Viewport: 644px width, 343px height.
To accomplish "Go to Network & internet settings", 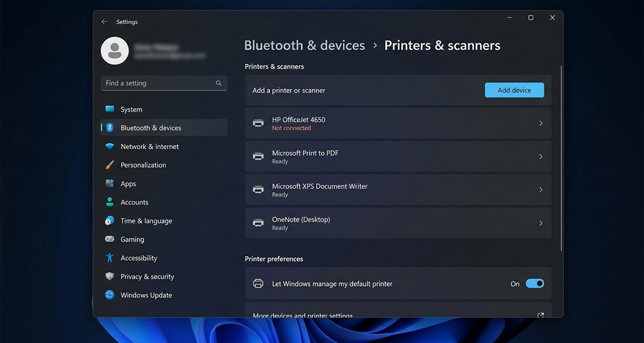I will coord(164,146).
